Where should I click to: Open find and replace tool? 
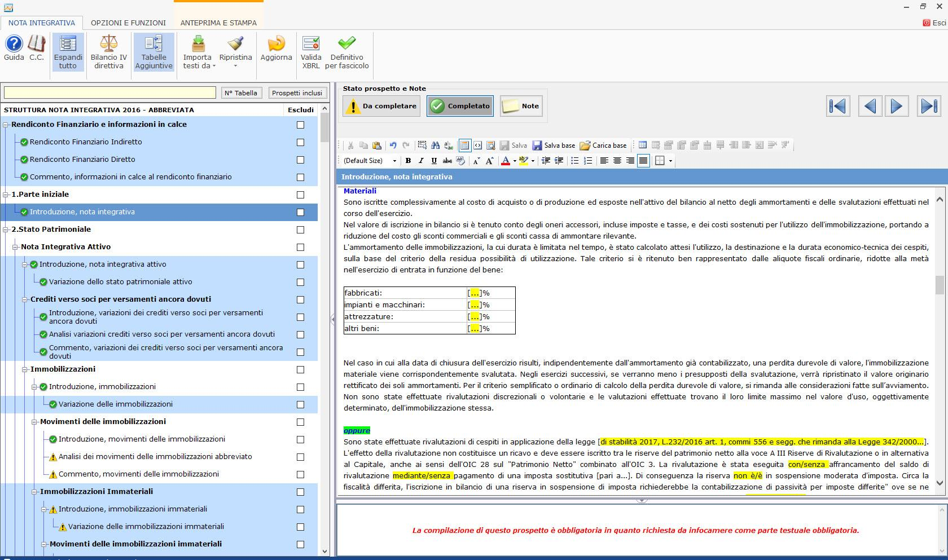(449, 145)
